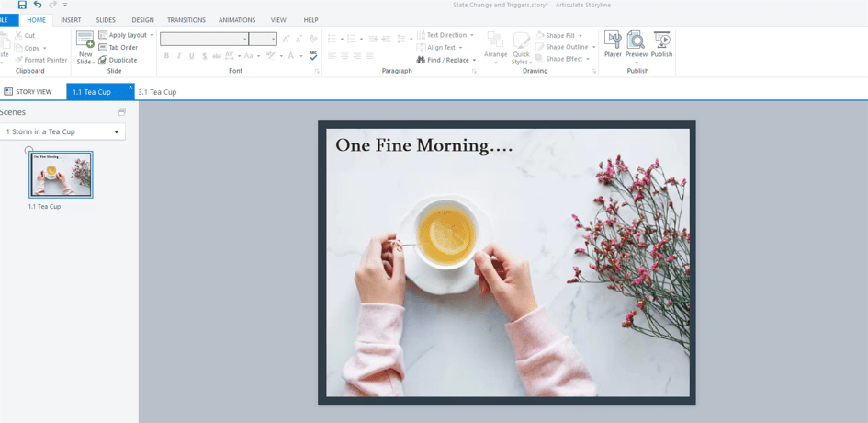Toggle italic formatting
The height and width of the screenshot is (423, 868).
pos(179,56)
